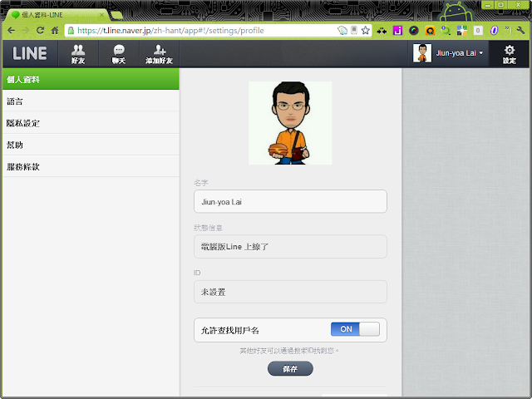Image resolution: width=532 pixels, height=399 pixels.
Task: Close the 個人資料-LINE browser tab
Action: [101, 15]
